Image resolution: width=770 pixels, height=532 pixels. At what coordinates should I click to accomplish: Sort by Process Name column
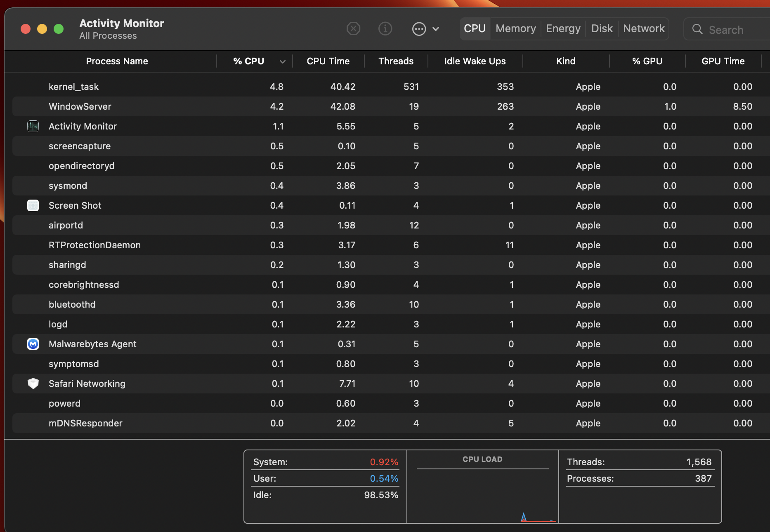click(x=117, y=61)
